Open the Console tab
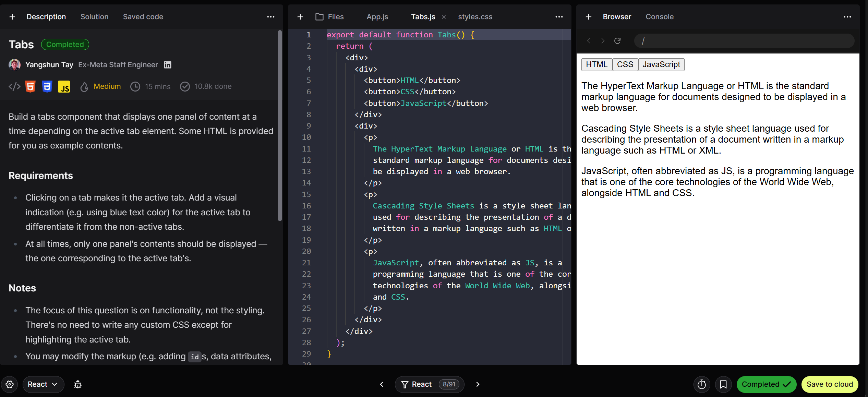 point(659,16)
